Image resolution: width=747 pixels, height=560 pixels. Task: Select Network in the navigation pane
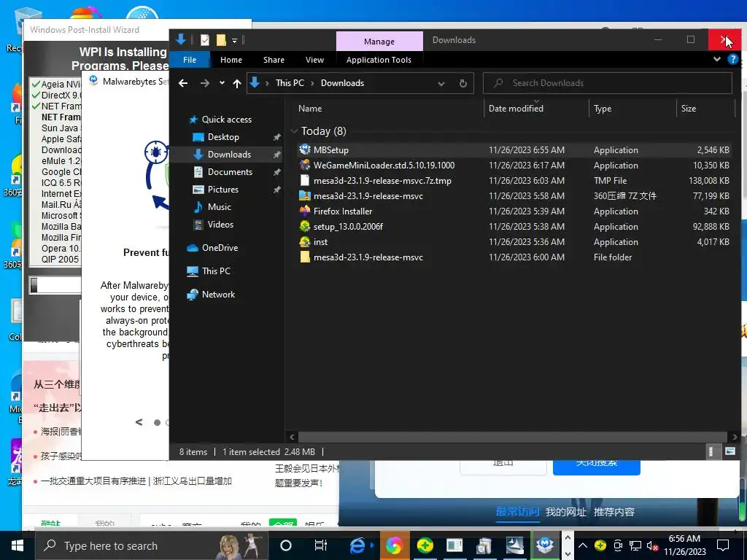(x=218, y=295)
